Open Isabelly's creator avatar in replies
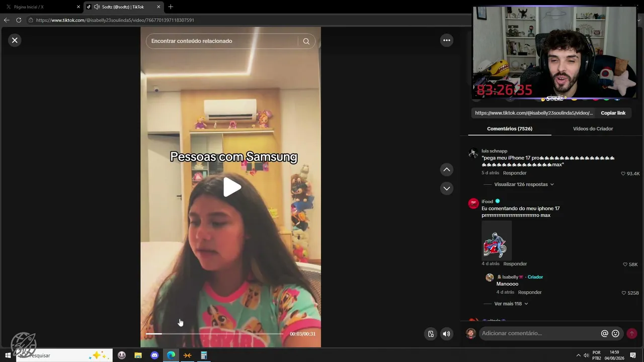The height and width of the screenshot is (362, 644). 490,278
